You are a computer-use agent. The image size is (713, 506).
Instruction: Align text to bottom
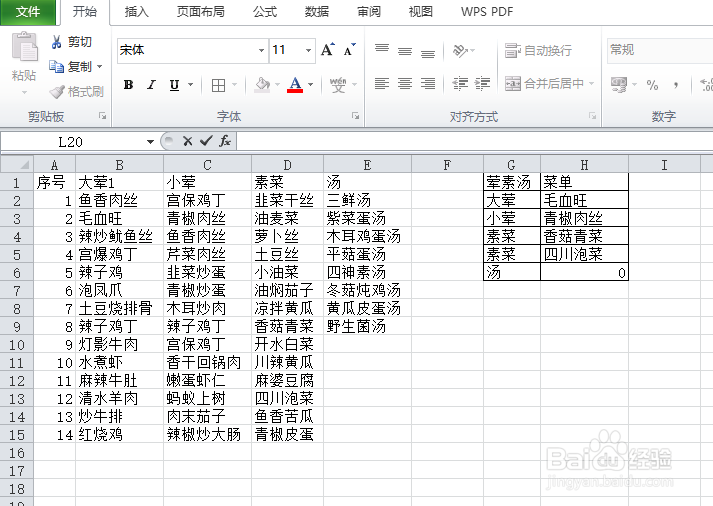[x=427, y=54]
